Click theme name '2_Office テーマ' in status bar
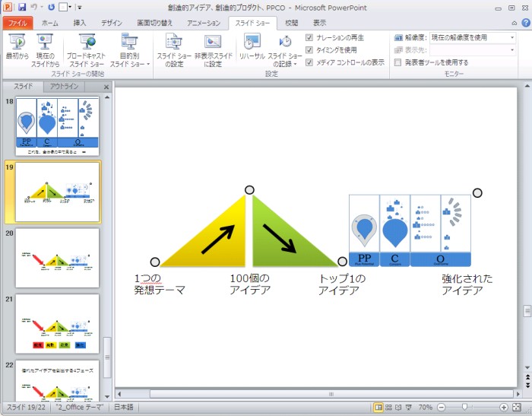 click(x=79, y=407)
